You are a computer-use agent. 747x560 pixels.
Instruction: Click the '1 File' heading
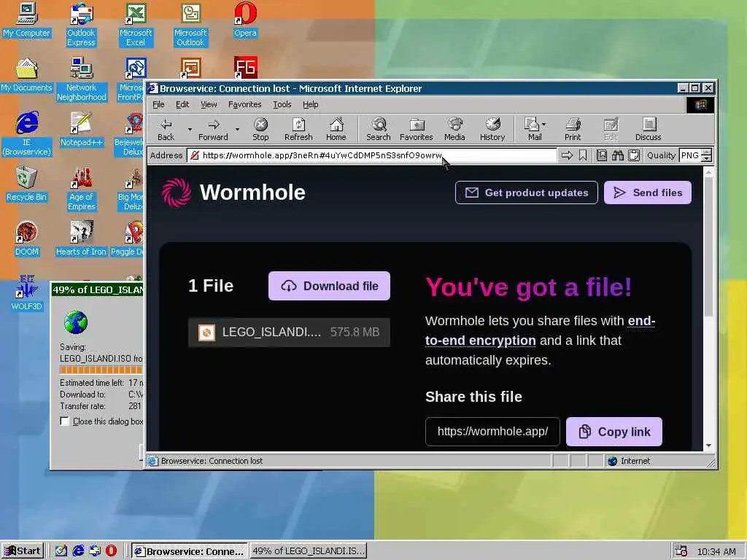pos(211,286)
